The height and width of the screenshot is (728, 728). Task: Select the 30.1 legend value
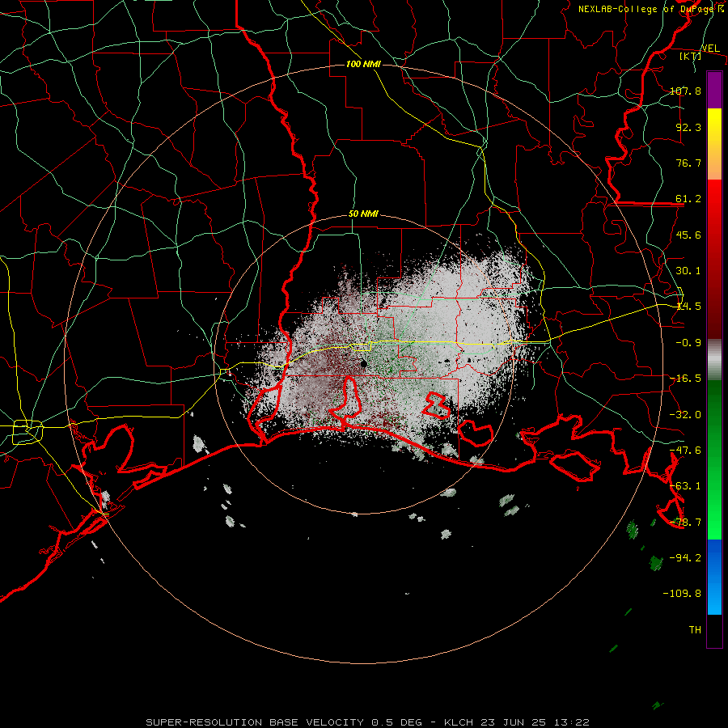pos(688,271)
